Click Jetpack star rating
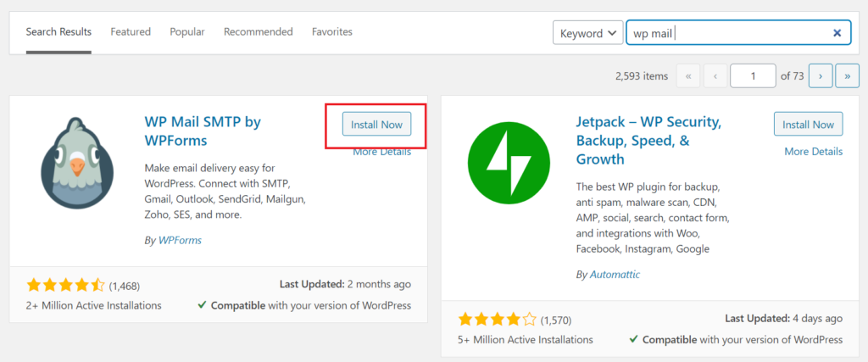 pyautogui.click(x=497, y=320)
